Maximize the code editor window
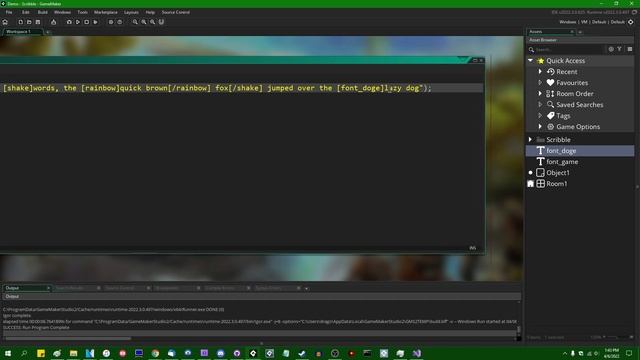 point(475,60)
